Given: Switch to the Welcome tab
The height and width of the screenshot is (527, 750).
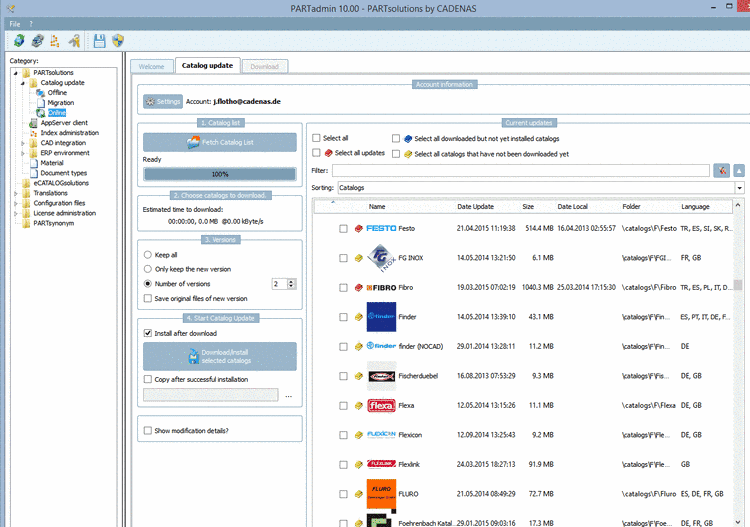Looking at the screenshot, I should click(152, 66).
